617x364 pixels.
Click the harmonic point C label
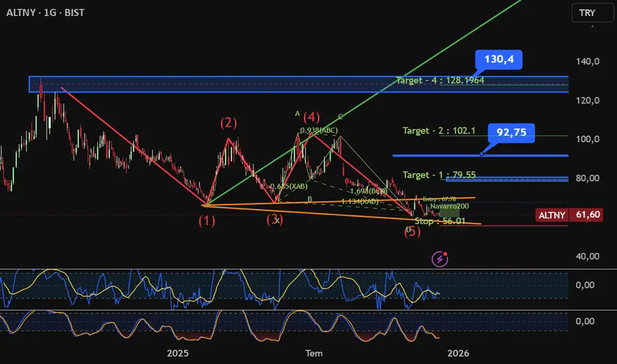(340, 116)
